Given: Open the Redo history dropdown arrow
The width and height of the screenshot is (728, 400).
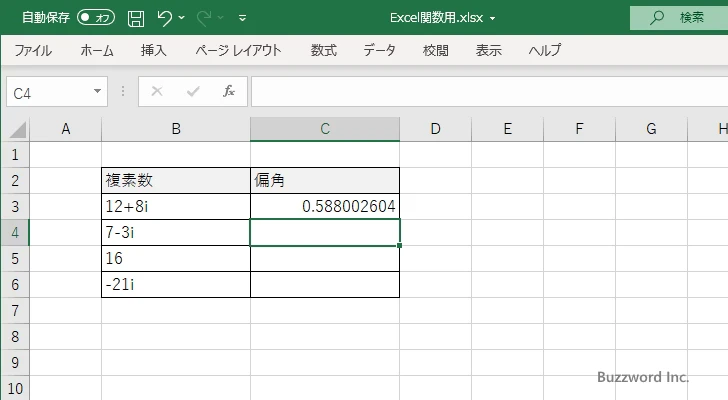Looking at the screenshot, I should click(221, 18).
